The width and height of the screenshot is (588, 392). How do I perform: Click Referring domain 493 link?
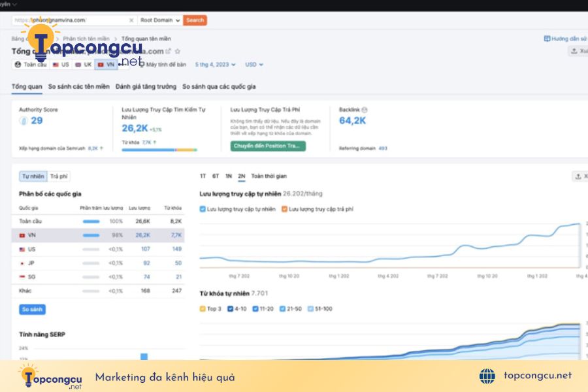tap(382, 148)
